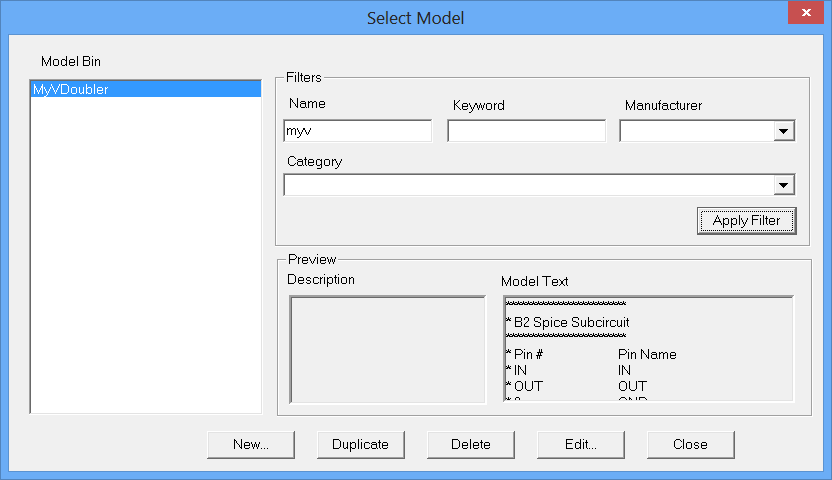Open the Edit... model dialog
The height and width of the screenshot is (480, 832).
[580, 444]
